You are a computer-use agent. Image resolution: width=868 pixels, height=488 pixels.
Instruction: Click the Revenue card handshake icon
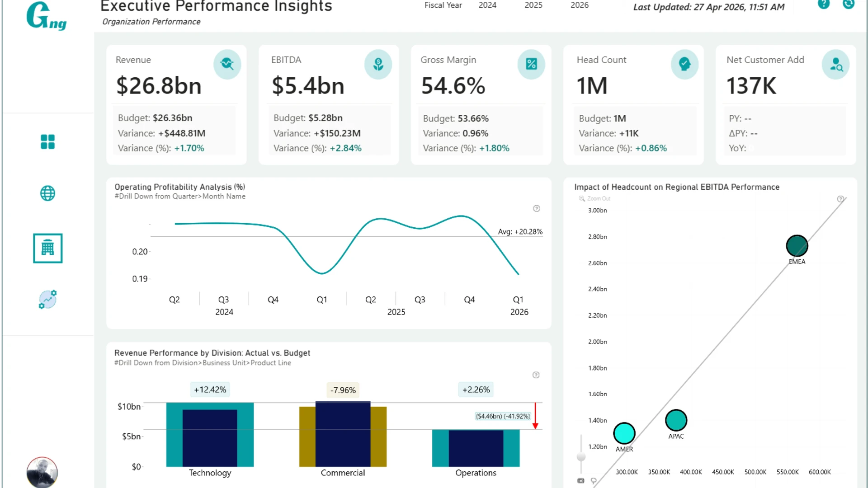click(x=227, y=64)
